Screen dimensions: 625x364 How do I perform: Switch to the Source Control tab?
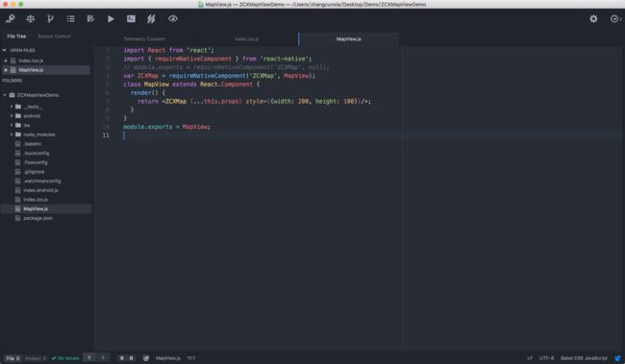[x=54, y=36]
